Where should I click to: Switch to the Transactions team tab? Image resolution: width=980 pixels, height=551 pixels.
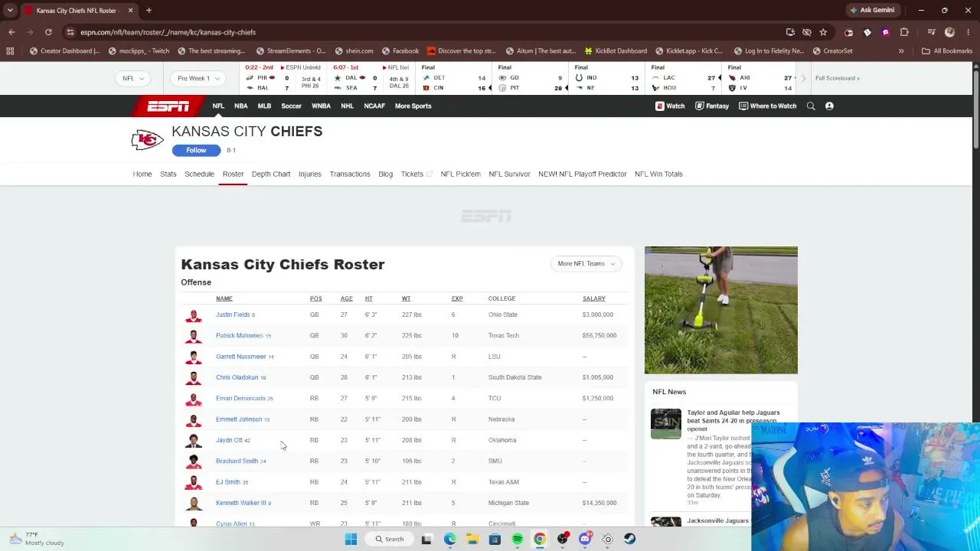[x=350, y=174]
